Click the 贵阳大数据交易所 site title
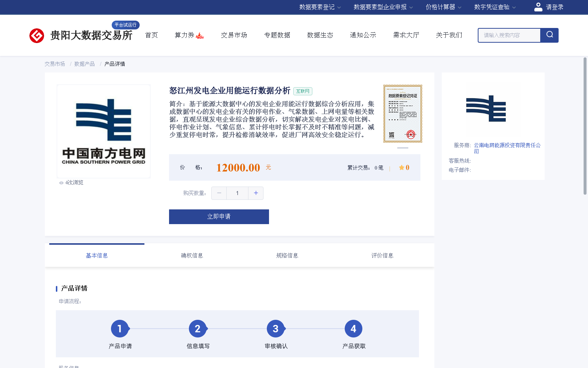This screenshot has width=588, height=368. pos(91,35)
